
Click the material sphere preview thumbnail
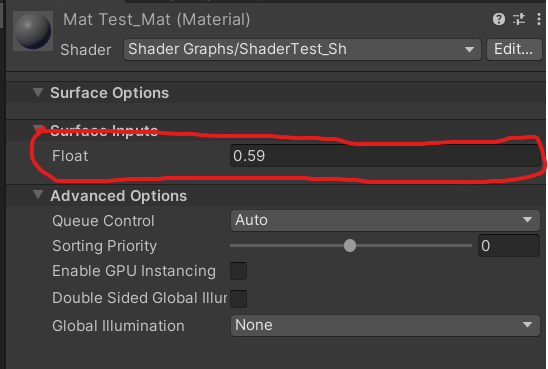33,31
